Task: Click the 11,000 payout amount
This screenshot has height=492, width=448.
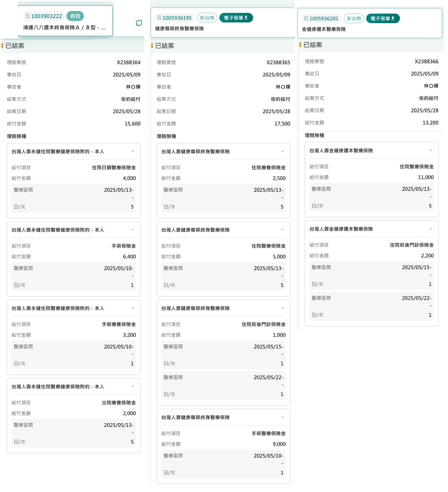Action: 426,177
